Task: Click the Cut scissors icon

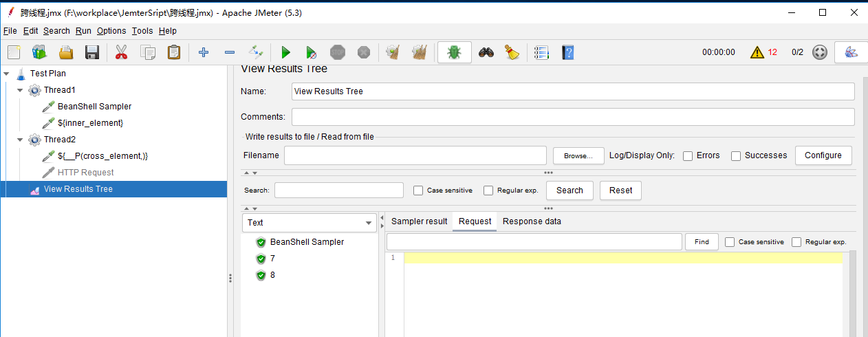Action: tap(122, 52)
